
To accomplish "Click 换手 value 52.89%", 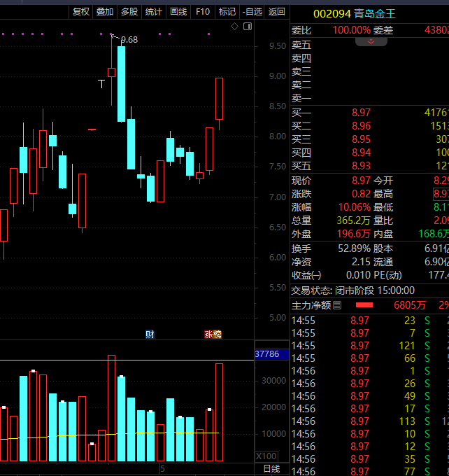I will (x=355, y=248).
